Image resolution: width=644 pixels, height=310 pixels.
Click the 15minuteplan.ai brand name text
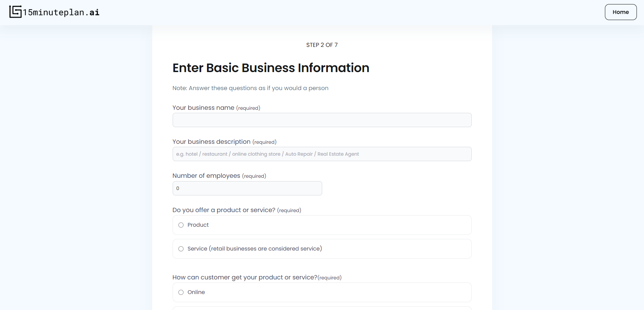(x=61, y=12)
